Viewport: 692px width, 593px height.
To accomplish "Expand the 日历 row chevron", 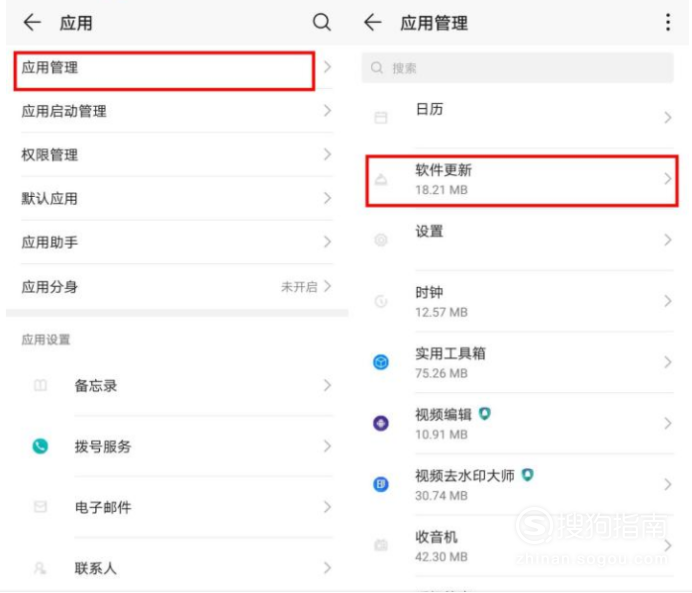I will point(668,118).
